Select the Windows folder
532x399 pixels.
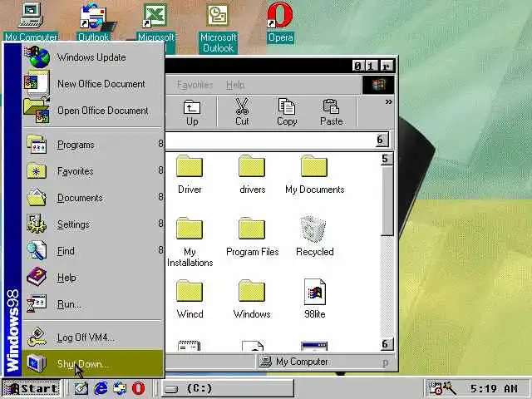252,299
